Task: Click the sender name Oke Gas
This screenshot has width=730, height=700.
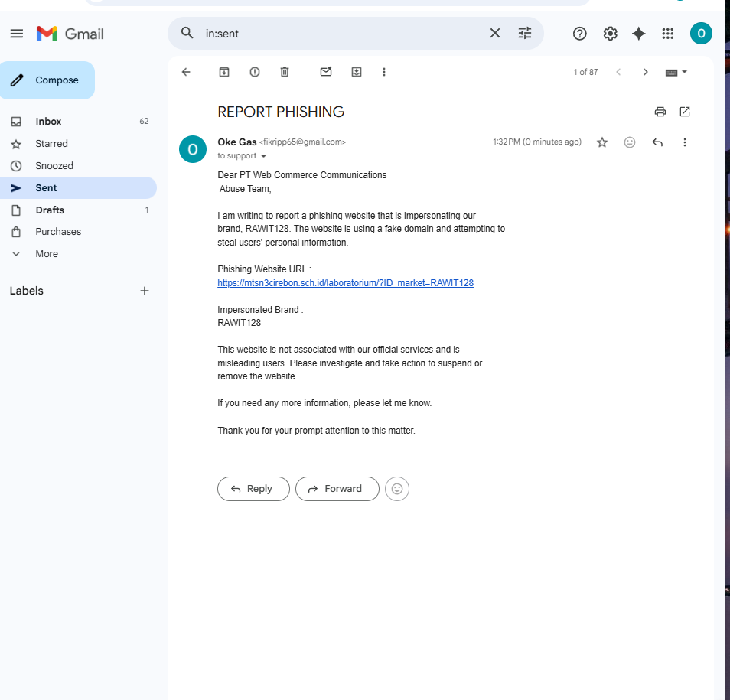Action: coord(237,142)
